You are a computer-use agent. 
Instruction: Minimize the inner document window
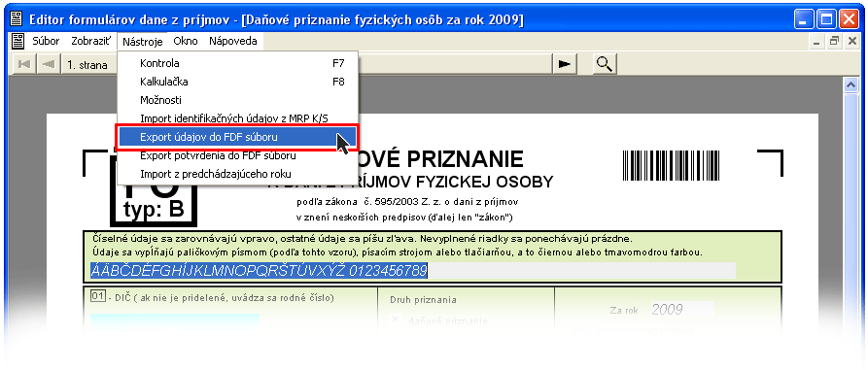coord(817,41)
